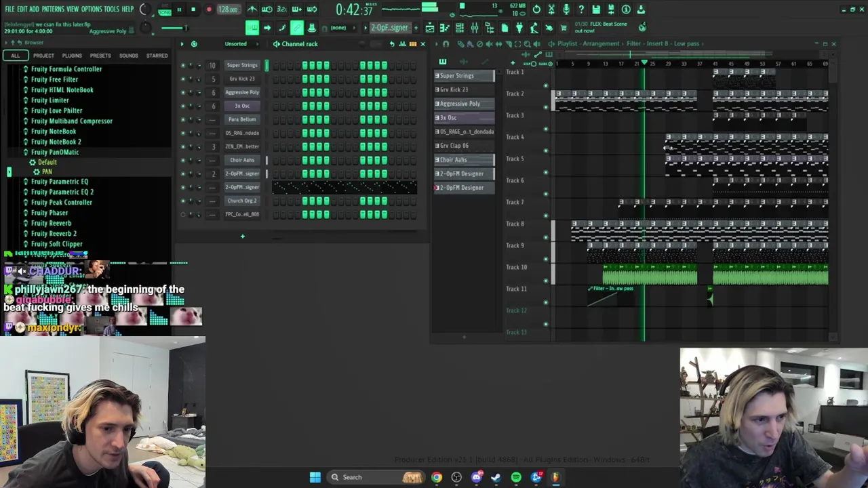Image resolution: width=868 pixels, height=488 pixels.
Task: Unmute the FPC_Co..ell_808 channel LED
Action: pyautogui.click(x=182, y=214)
